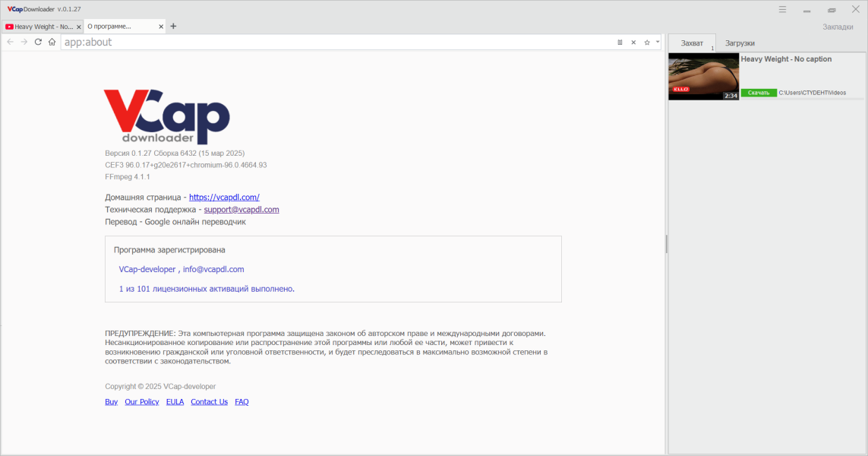Viewport: 868px width, 456px height.
Task: Switch to the Heavy Weight YouTube tab
Action: coord(39,27)
